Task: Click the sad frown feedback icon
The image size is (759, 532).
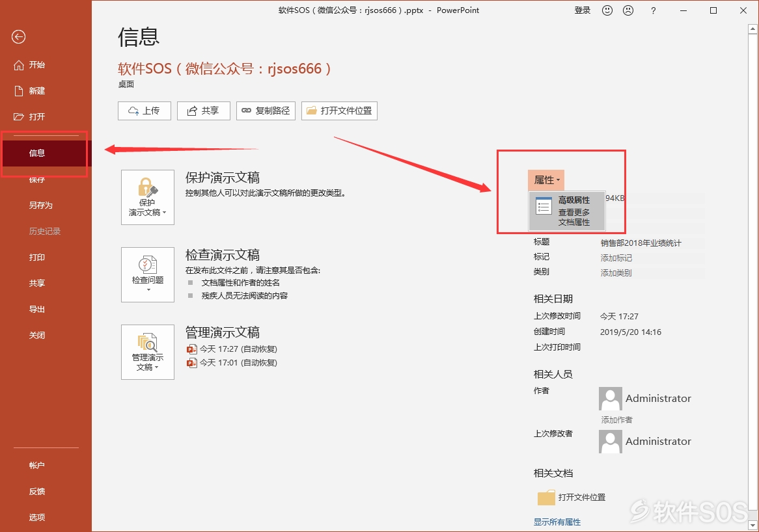Action: (x=628, y=10)
